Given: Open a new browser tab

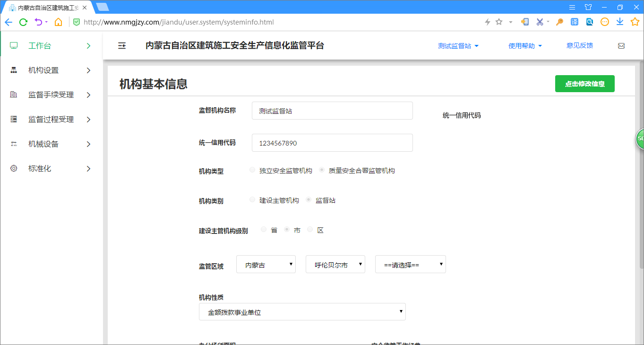Looking at the screenshot, I should point(102,7).
